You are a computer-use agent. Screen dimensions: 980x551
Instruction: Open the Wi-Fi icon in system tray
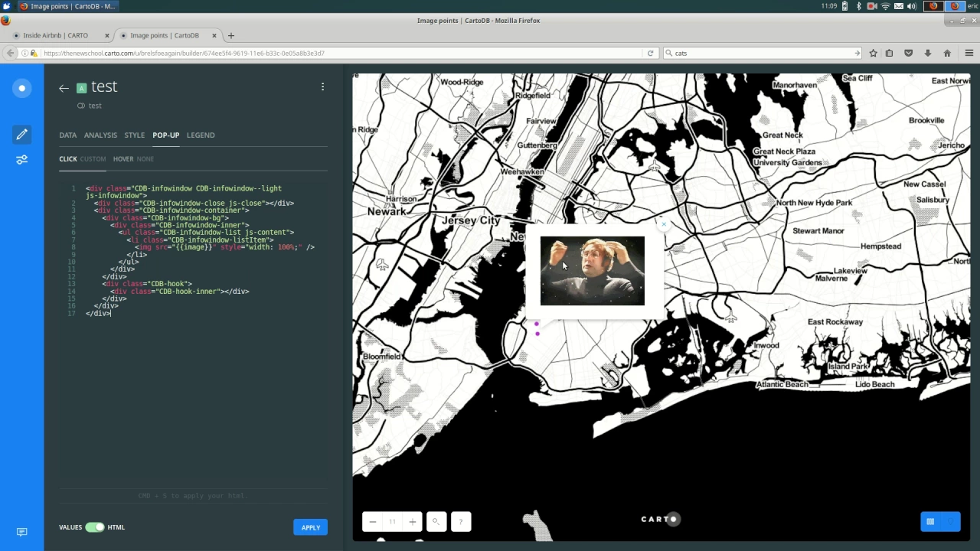coord(886,6)
